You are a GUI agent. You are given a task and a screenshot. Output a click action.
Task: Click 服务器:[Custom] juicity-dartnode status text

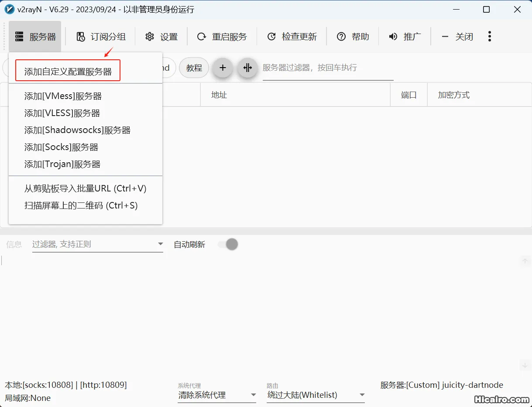click(442, 385)
